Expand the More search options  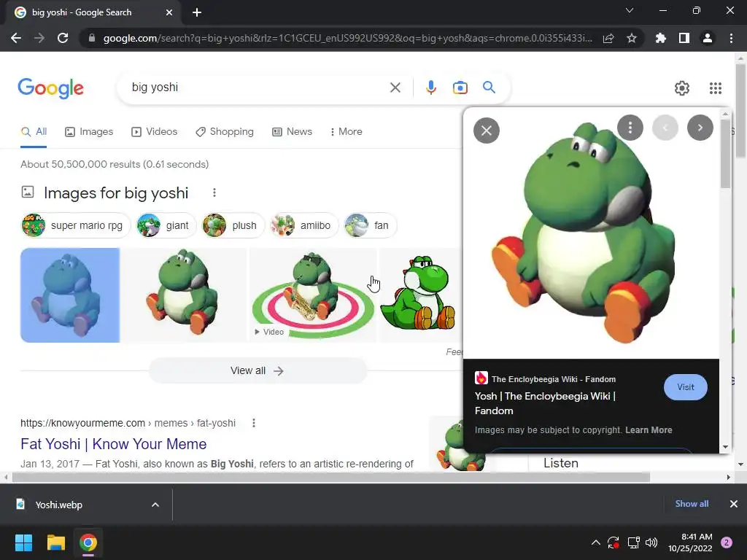tap(346, 132)
